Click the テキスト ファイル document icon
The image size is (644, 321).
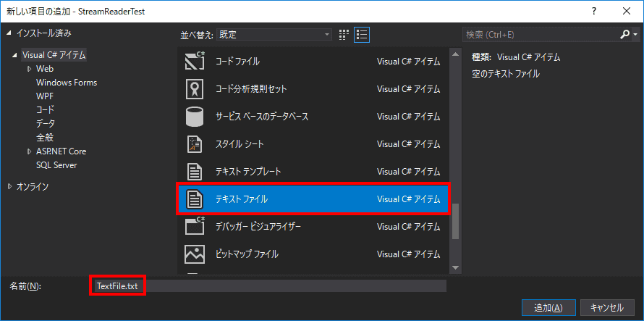[195, 199]
